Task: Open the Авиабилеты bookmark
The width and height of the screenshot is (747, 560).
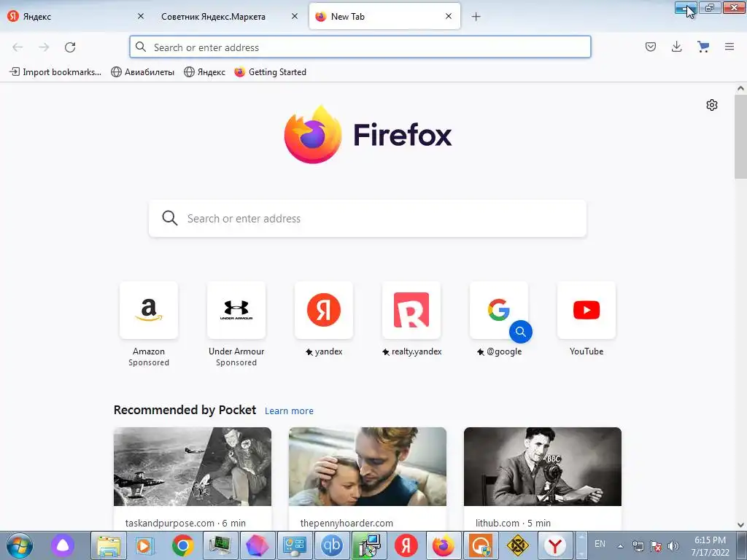Action: coord(142,72)
